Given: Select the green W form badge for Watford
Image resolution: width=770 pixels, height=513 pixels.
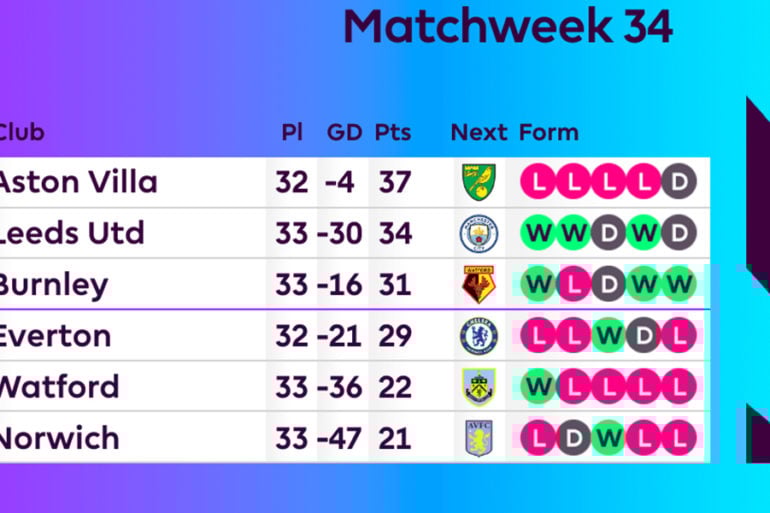Looking at the screenshot, I should point(538,387).
